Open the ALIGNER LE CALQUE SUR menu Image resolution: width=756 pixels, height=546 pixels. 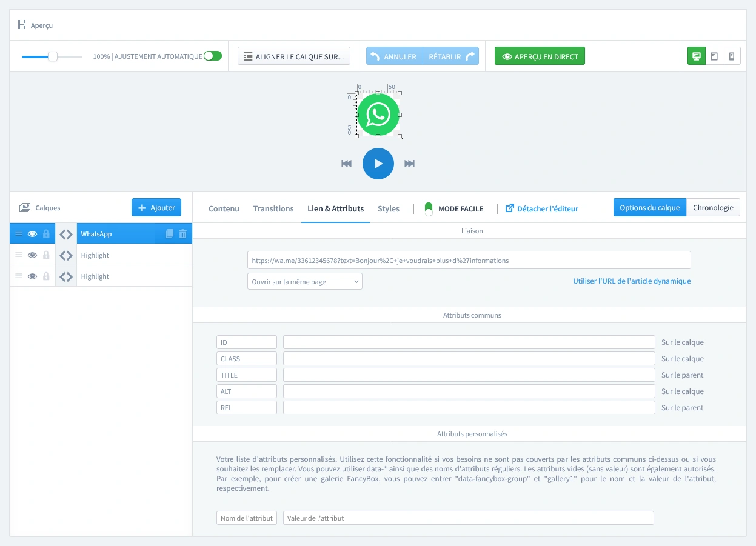[x=294, y=56]
